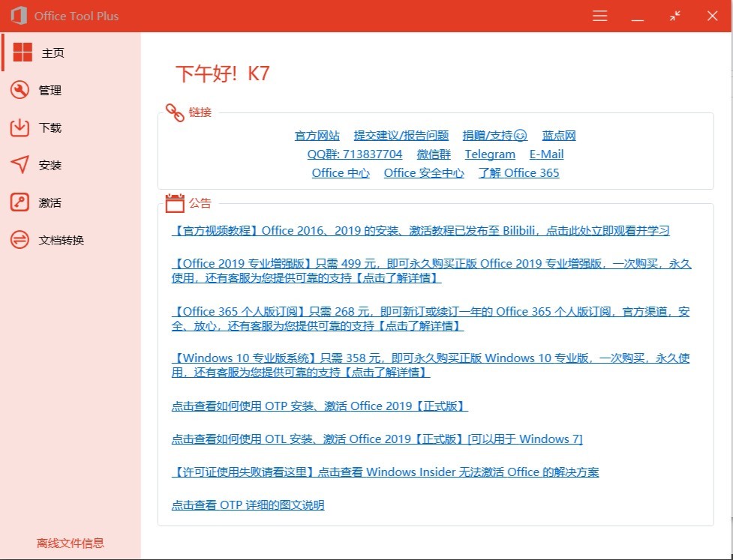Click the paper plane install icon

click(20, 165)
